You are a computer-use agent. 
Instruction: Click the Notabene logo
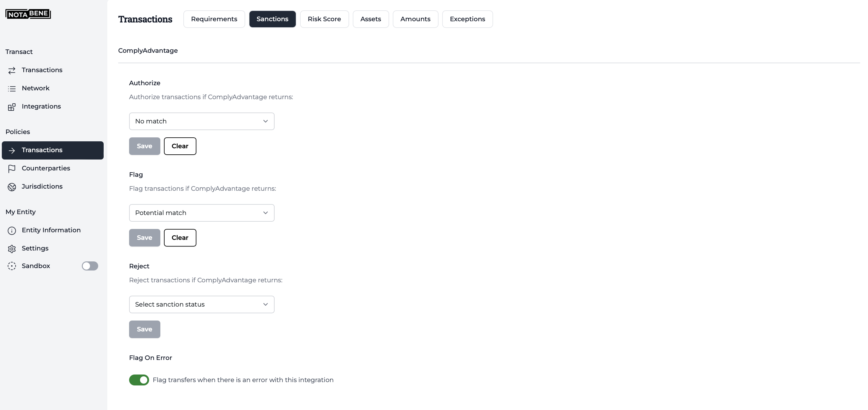coord(28,14)
